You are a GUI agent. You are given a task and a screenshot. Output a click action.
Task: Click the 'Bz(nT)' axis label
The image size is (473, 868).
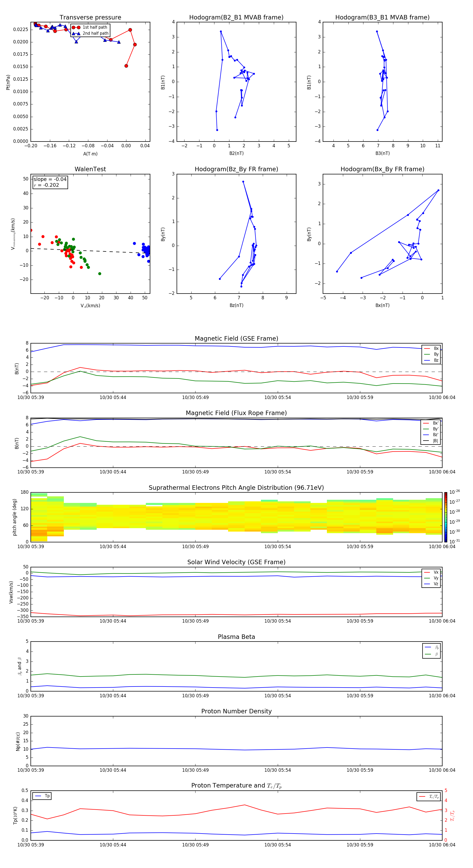pyautogui.click(x=236, y=305)
